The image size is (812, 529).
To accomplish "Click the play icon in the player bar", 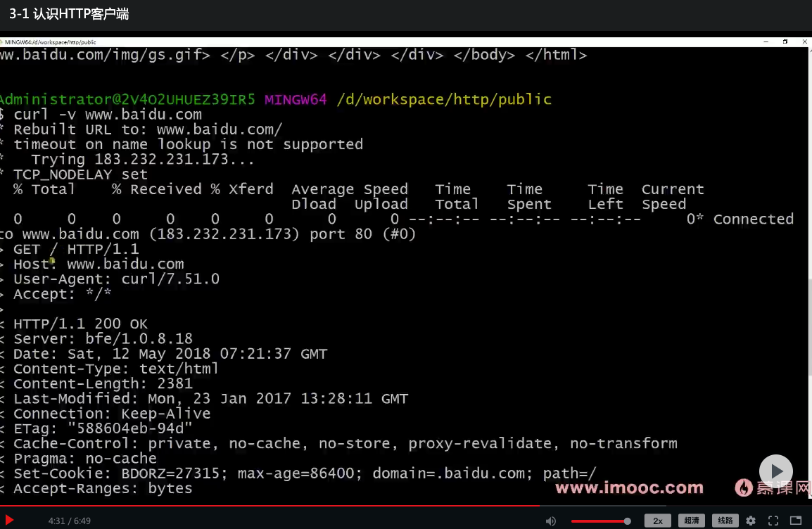I will tap(9, 520).
